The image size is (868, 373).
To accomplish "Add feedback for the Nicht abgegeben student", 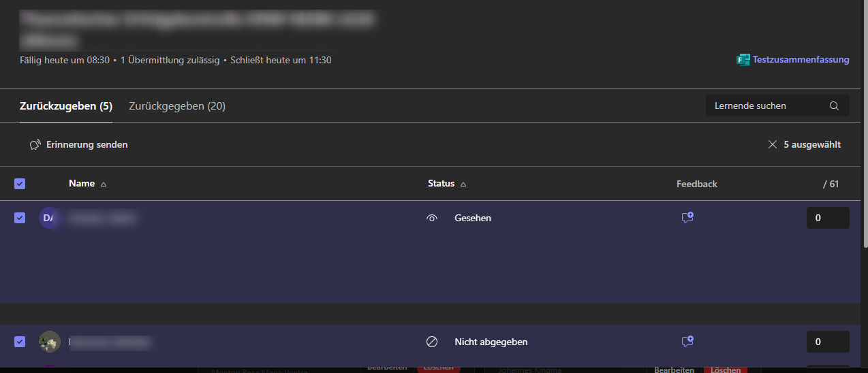I will pyautogui.click(x=687, y=342).
